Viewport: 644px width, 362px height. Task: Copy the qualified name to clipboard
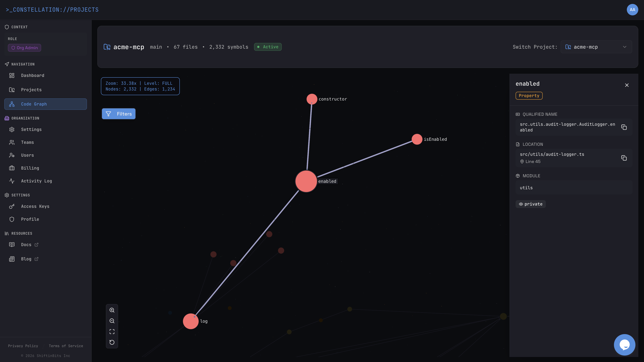coord(624,127)
